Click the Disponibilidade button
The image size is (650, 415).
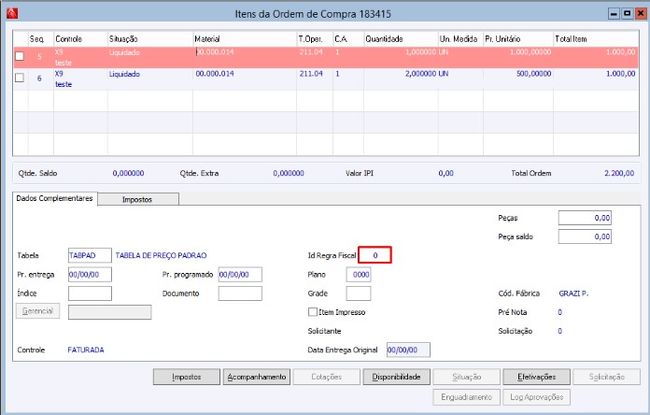(x=396, y=377)
